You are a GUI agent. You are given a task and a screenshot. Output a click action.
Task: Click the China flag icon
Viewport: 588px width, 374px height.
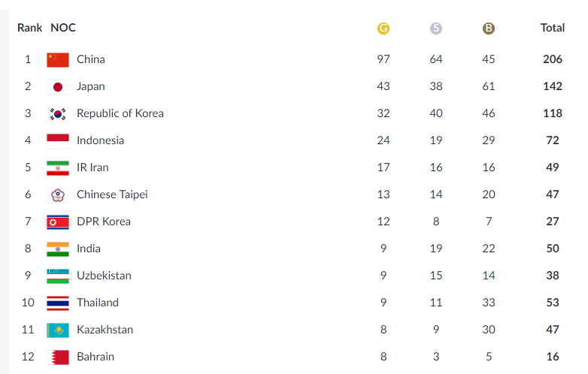coord(58,59)
